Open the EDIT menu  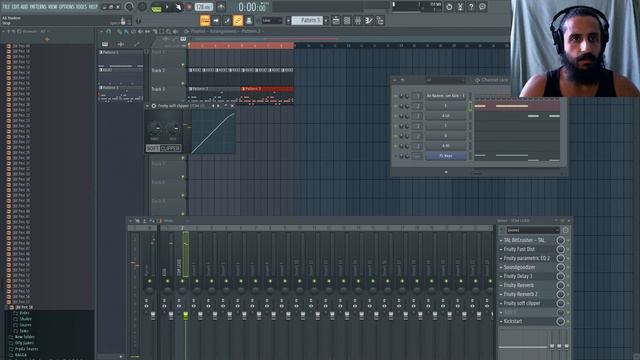tap(15, 7)
